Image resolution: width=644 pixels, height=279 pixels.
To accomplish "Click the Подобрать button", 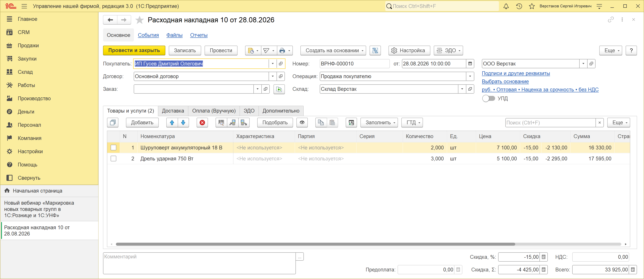I will click(275, 123).
